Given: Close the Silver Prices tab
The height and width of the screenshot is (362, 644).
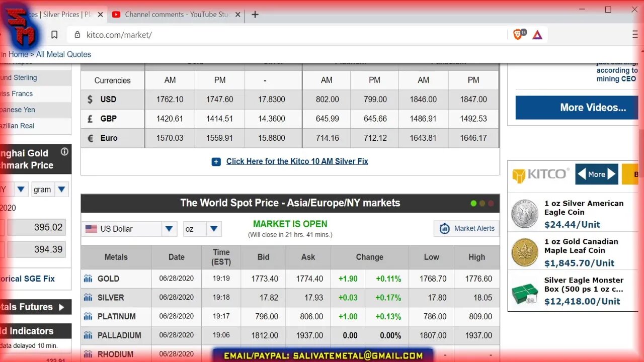Looking at the screenshot, I should [100, 15].
